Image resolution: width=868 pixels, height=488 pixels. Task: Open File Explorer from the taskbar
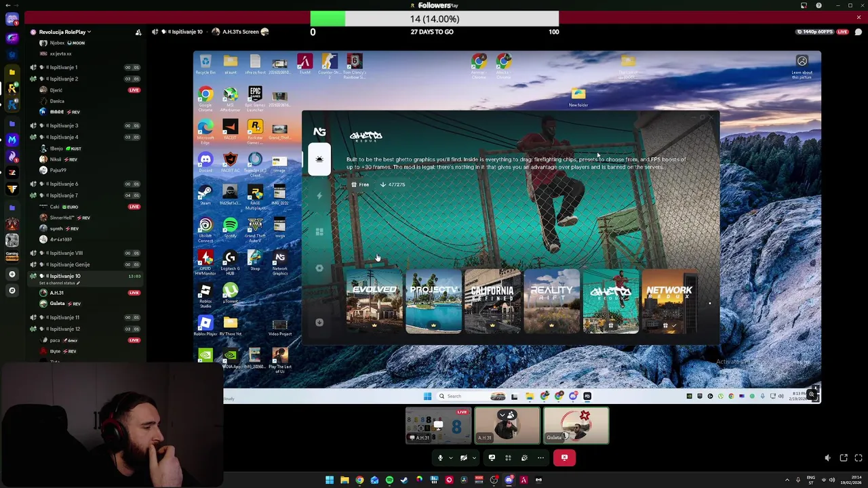pyautogui.click(x=344, y=480)
